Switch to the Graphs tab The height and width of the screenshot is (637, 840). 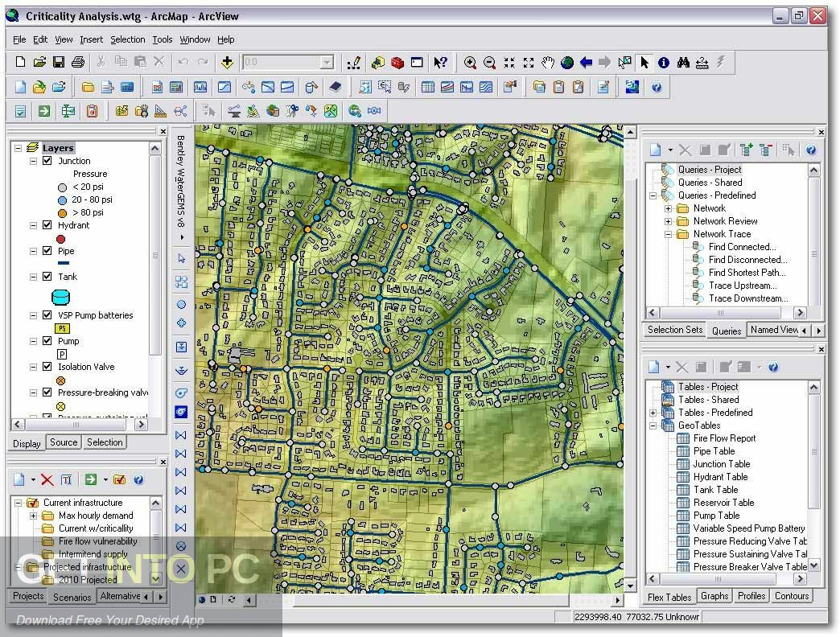714,596
